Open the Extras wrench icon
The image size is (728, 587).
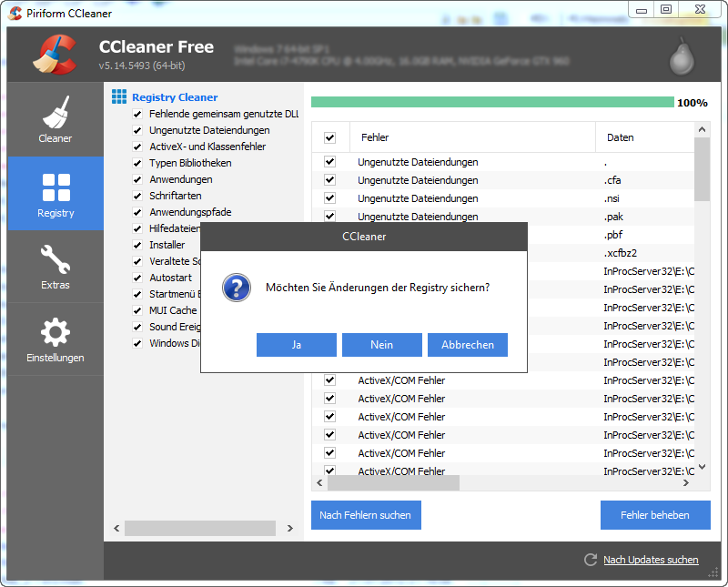pyautogui.click(x=56, y=260)
